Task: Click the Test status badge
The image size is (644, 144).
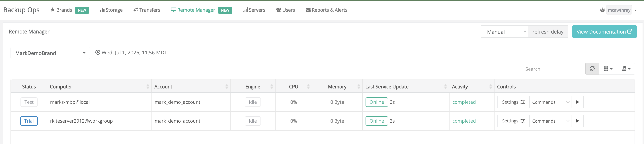Action: [x=29, y=102]
